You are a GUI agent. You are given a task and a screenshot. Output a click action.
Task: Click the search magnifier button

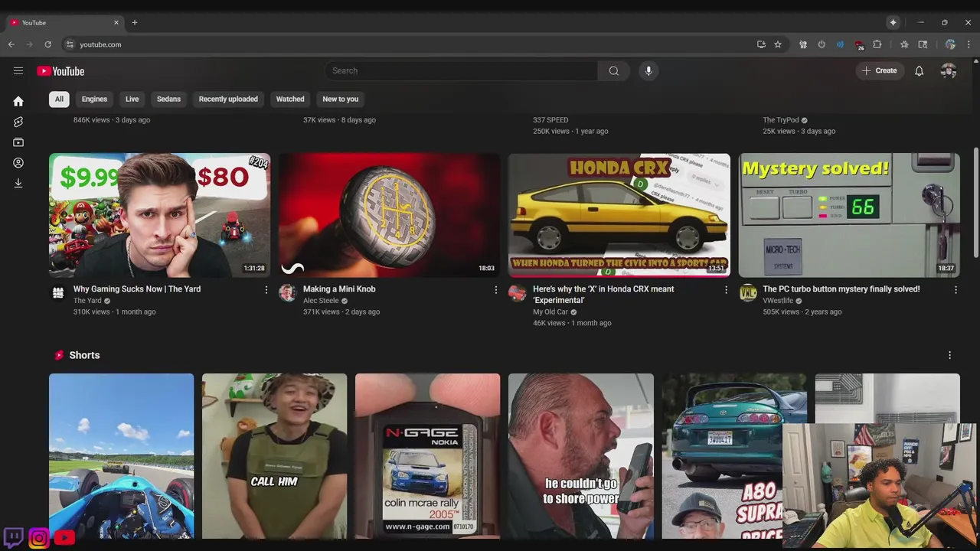coord(614,70)
